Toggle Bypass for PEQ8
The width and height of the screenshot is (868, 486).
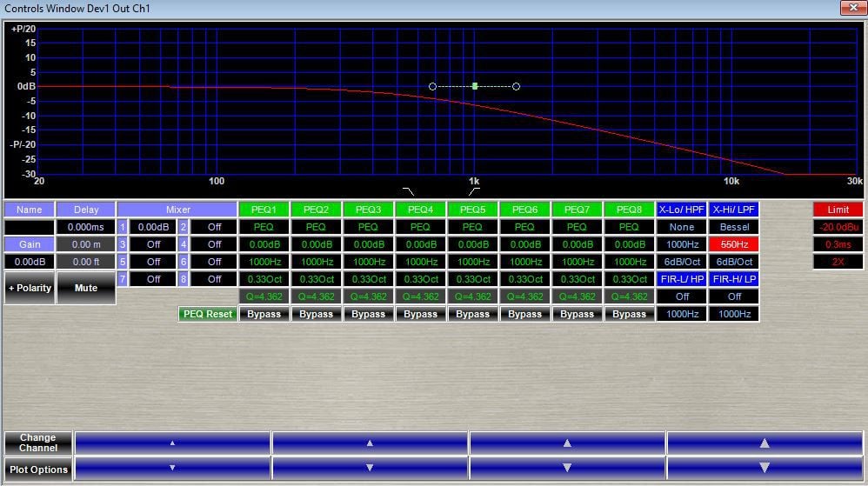[629, 314]
